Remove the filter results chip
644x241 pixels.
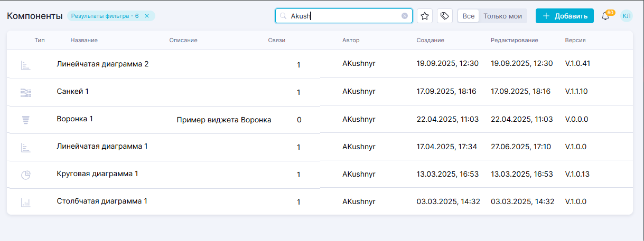coord(147,16)
